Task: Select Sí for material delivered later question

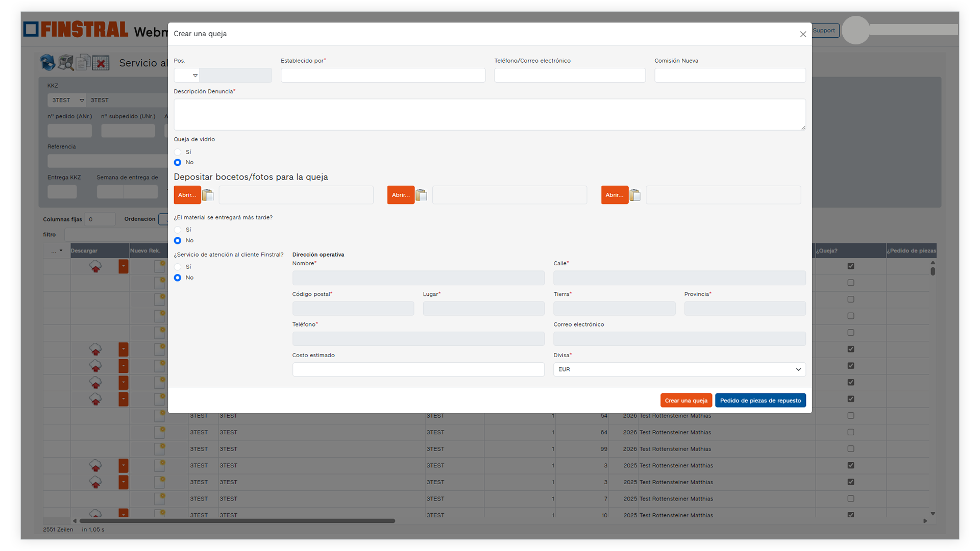Action: click(x=178, y=230)
